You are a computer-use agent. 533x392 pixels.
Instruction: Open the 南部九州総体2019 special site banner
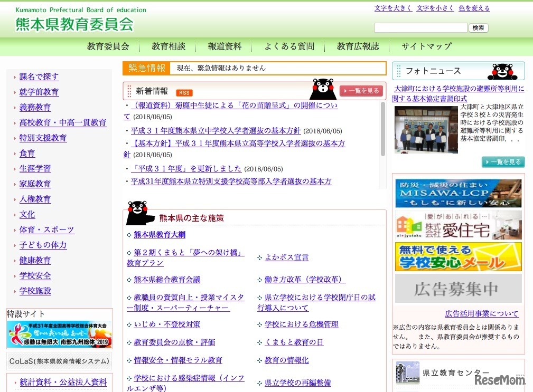pyautogui.click(x=59, y=334)
